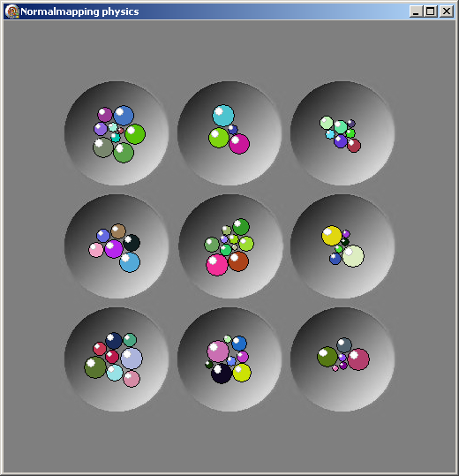The height and width of the screenshot is (476, 459).
Task: Select the olive green ball in the bottom-left bowl
Action: pyautogui.click(x=95, y=367)
